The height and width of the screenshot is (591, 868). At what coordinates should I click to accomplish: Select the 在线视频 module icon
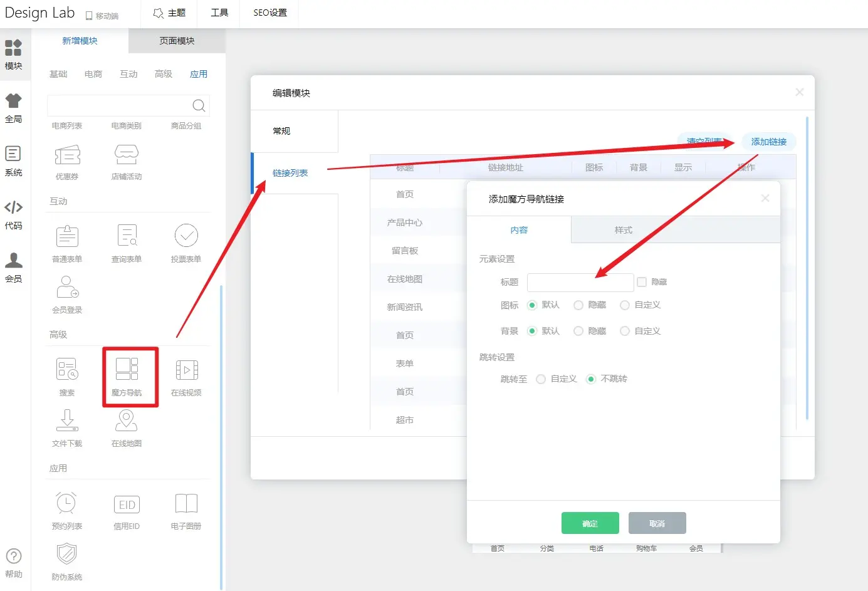(x=186, y=370)
